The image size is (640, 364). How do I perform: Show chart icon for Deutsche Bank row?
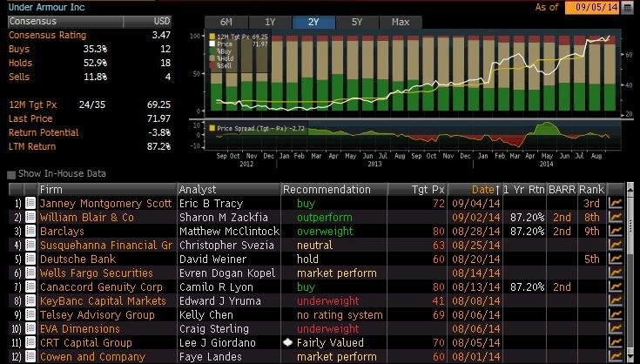[616, 259]
